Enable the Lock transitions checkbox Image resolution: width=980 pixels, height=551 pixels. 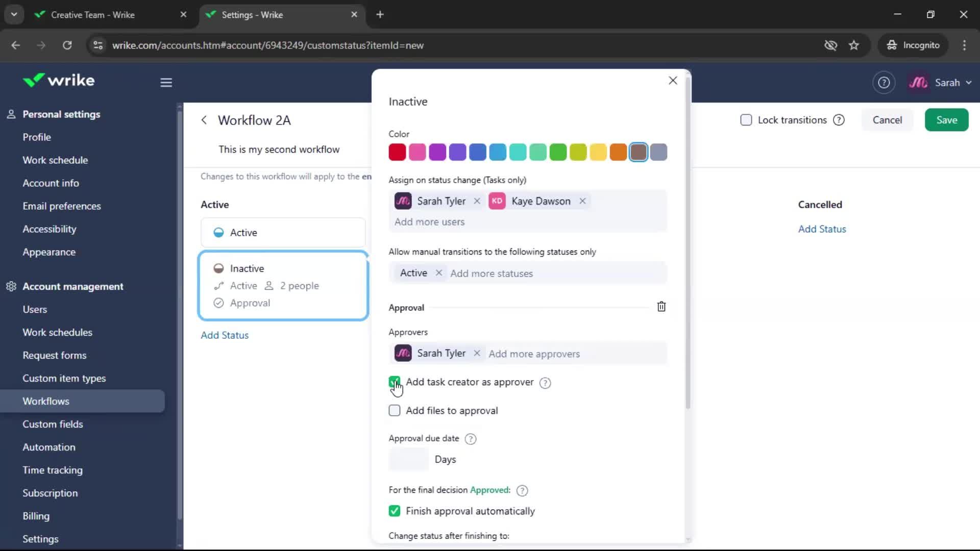(746, 120)
